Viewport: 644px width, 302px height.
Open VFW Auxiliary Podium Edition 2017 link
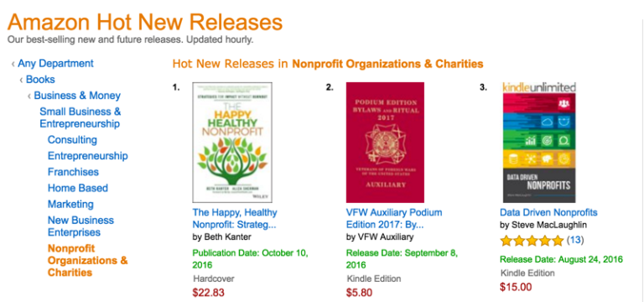pyautogui.click(x=394, y=219)
